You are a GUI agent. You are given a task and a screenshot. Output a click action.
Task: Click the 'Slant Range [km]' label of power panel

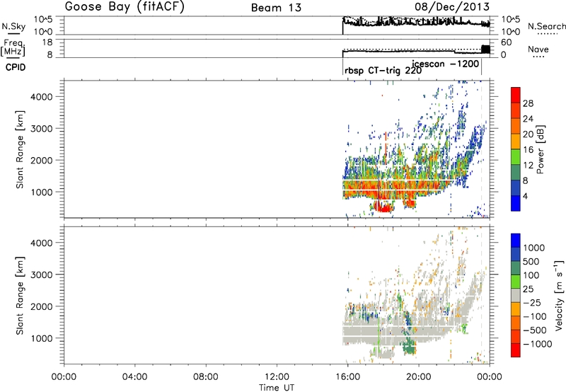[x=20, y=149]
